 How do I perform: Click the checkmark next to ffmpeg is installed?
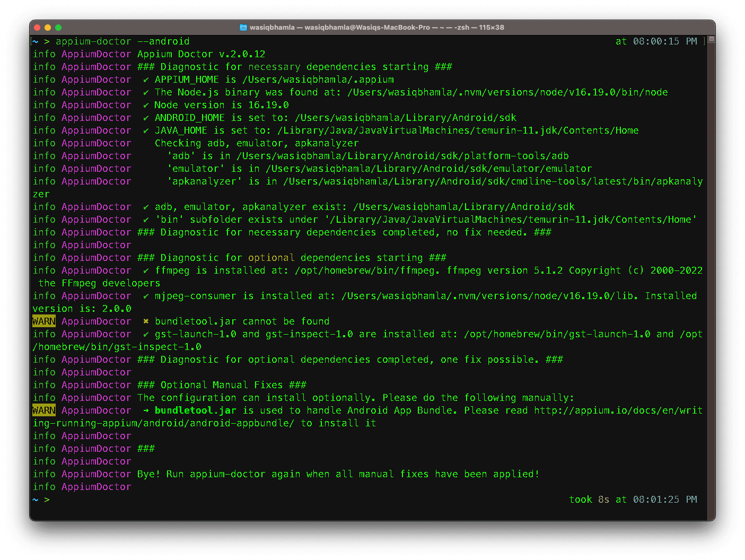tap(145, 270)
